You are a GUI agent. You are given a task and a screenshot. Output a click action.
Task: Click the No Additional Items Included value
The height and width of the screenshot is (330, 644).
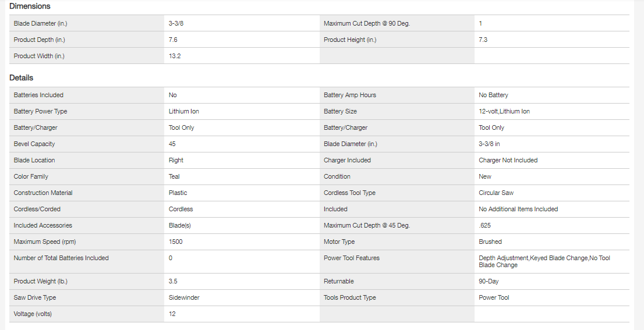click(518, 209)
